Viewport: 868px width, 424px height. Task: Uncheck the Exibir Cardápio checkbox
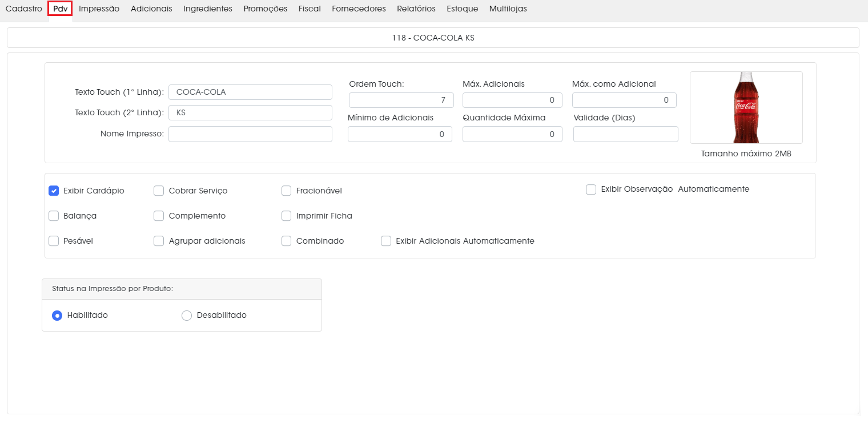click(x=54, y=191)
